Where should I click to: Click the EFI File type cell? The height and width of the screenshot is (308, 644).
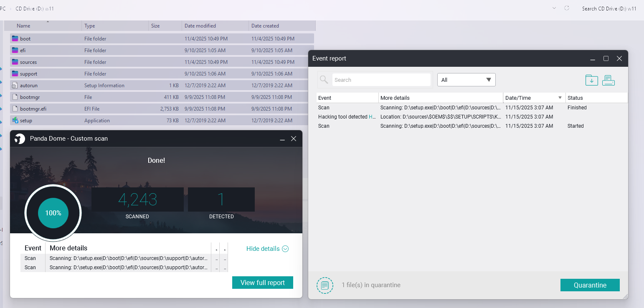(x=93, y=109)
